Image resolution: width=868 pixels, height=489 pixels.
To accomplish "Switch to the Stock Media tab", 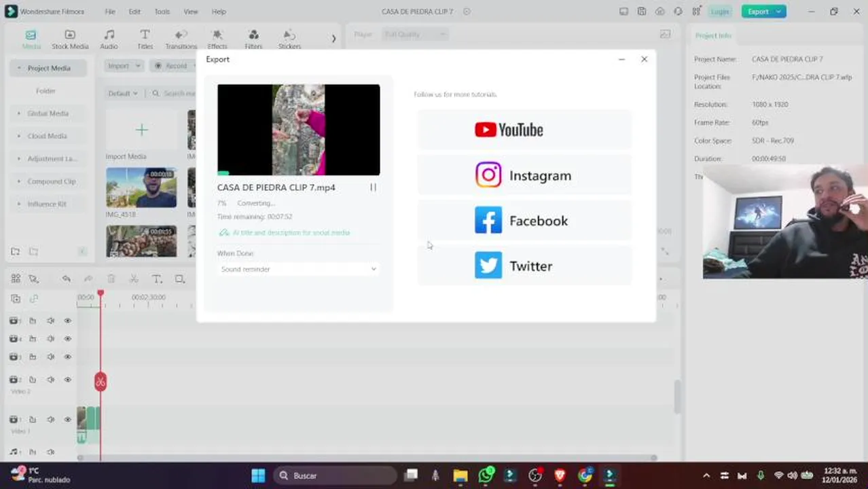I will tap(70, 39).
